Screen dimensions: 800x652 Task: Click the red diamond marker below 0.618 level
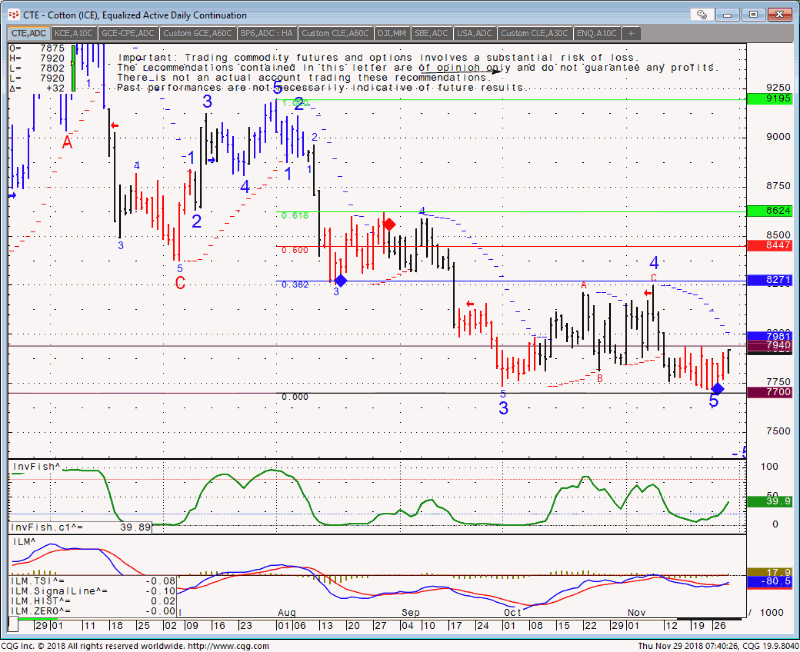point(388,224)
